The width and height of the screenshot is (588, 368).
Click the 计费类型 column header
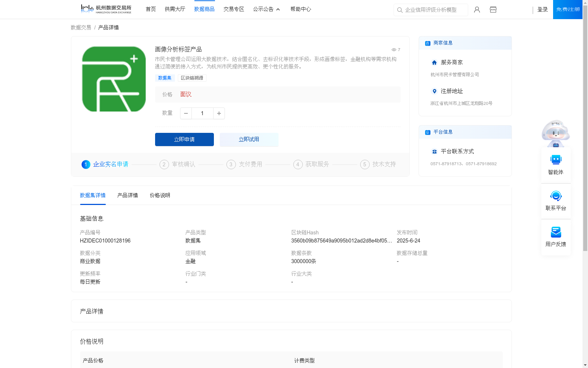[x=304, y=361]
